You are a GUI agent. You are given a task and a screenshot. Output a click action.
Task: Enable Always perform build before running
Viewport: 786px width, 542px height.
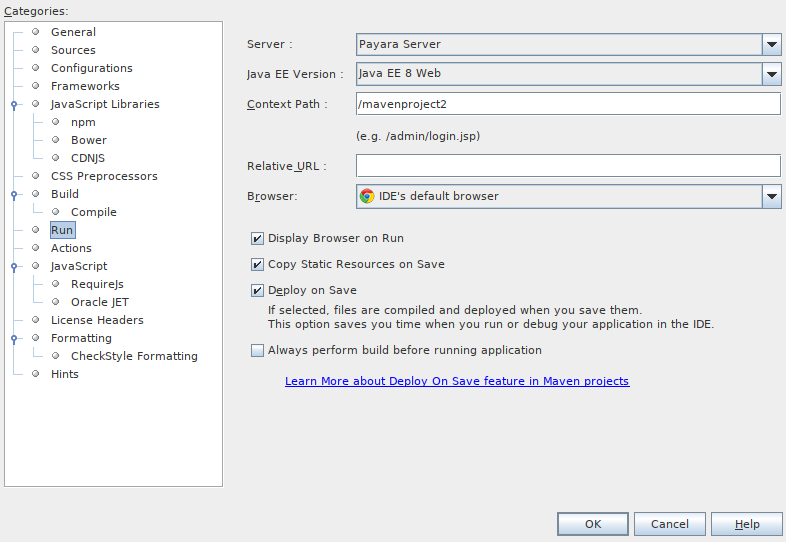[257, 350]
